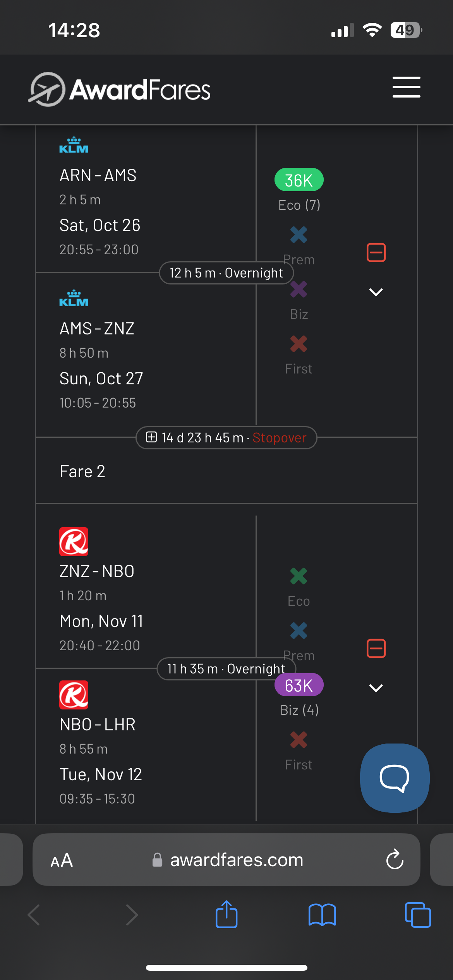Open Safari bookmarks icon
The image size is (453, 980).
click(322, 915)
